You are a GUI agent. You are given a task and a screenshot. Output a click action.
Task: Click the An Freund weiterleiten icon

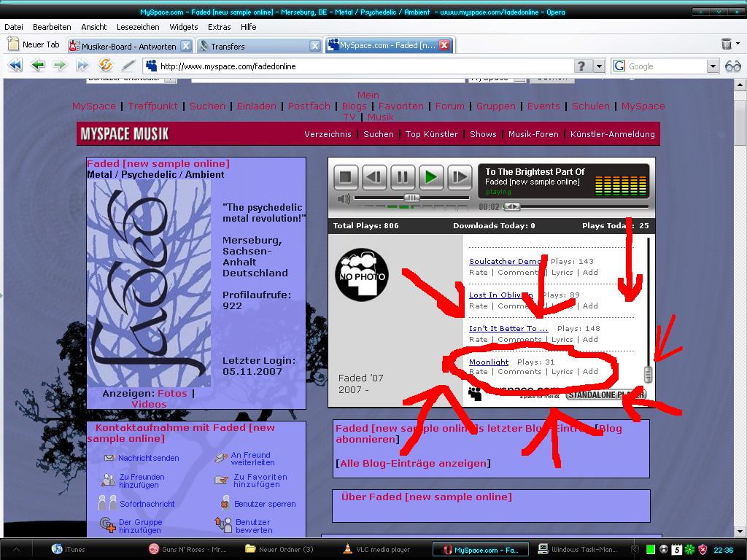221,458
